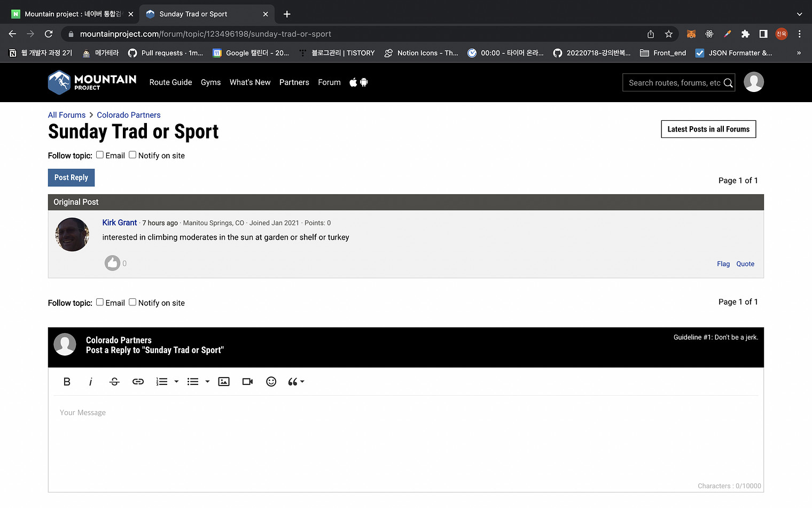Bookmark this page with the star icon
Viewport: 812px width, 508px height.
pyautogui.click(x=668, y=34)
